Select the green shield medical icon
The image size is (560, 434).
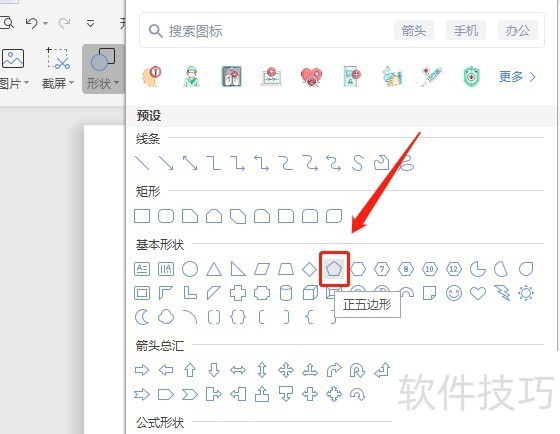point(471,76)
